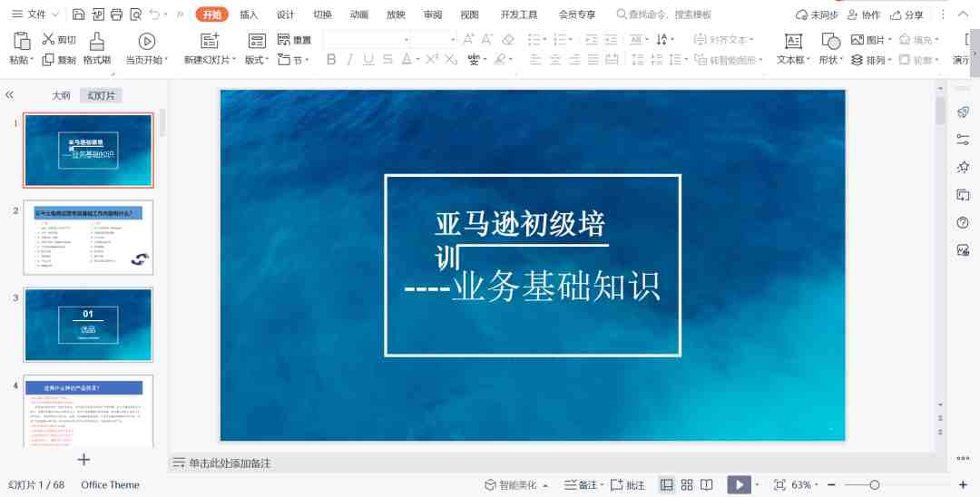Click the Shapes (形状) icon
This screenshot has width=980, height=497.
pyautogui.click(x=830, y=41)
